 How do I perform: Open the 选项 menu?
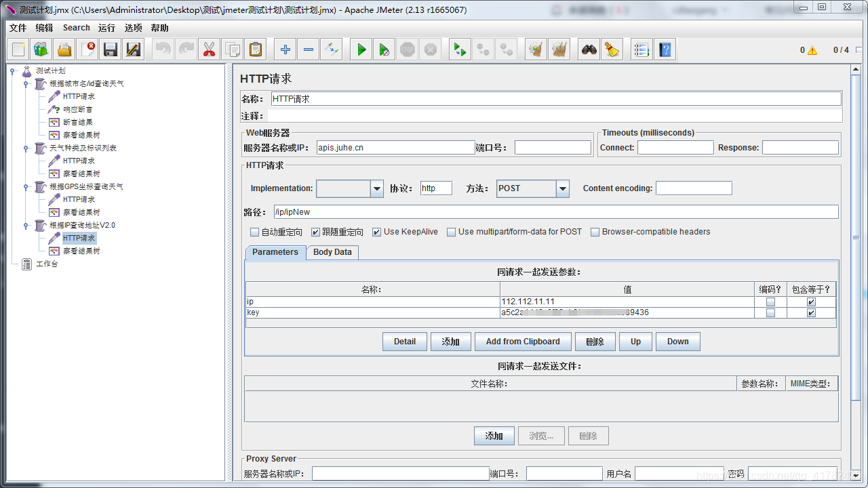(x=134, y=28)
